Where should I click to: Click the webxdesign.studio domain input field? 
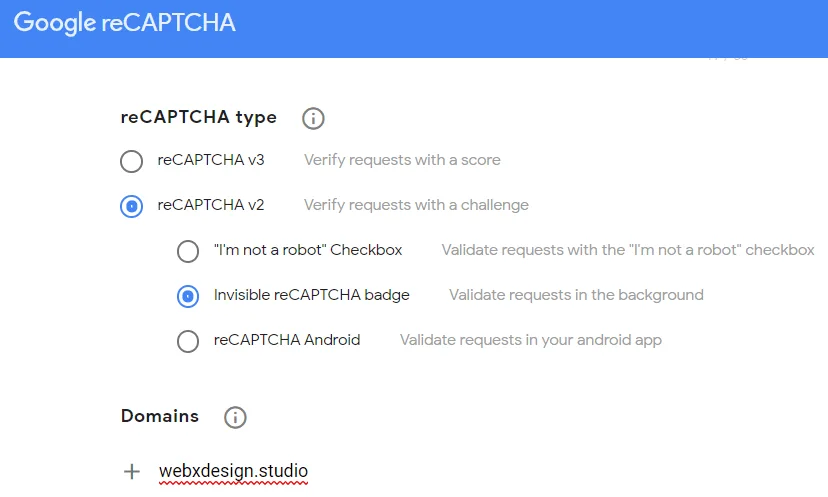(x=233, y=471)
